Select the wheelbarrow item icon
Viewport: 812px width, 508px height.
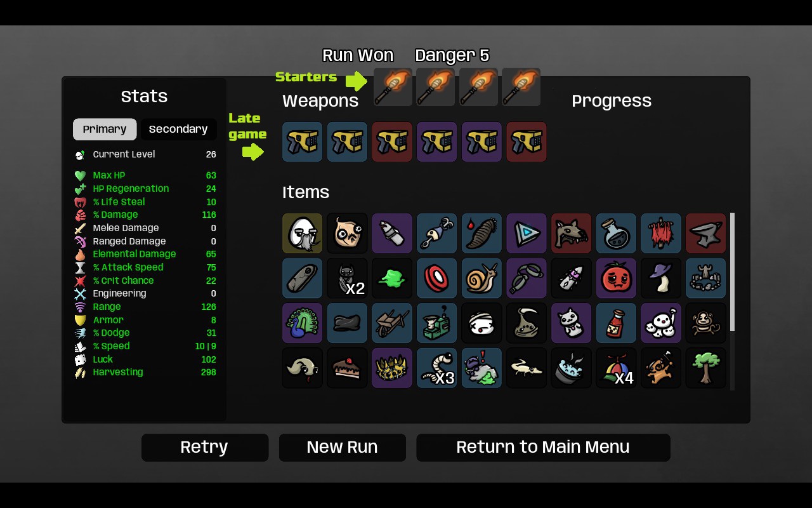392,323
